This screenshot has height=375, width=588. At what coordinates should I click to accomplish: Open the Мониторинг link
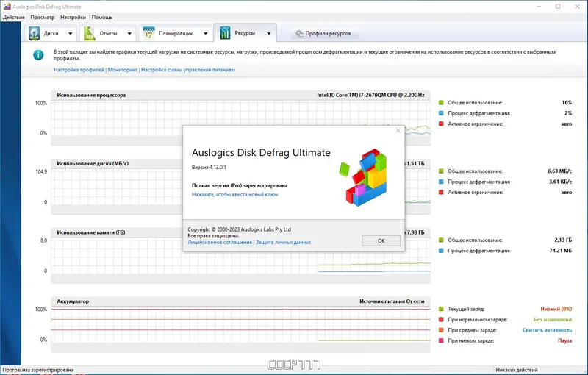coord(123,70)
